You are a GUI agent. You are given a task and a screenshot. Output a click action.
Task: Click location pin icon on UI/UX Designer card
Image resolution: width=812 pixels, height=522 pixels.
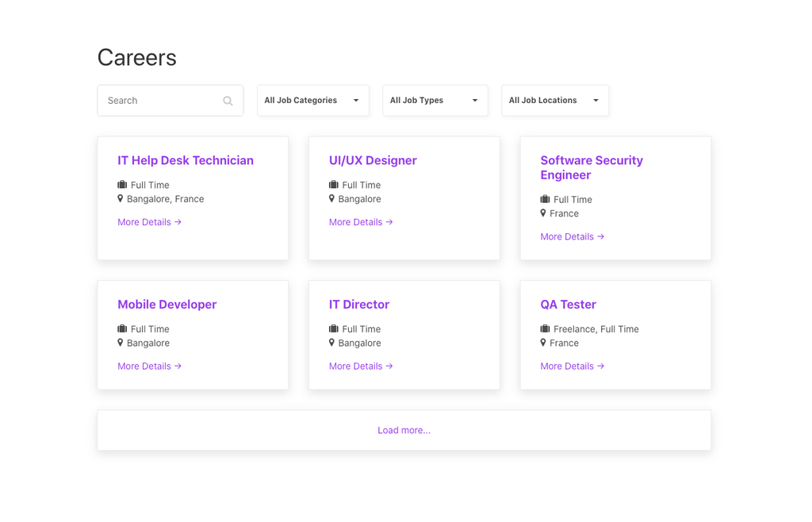pos(331,198)
